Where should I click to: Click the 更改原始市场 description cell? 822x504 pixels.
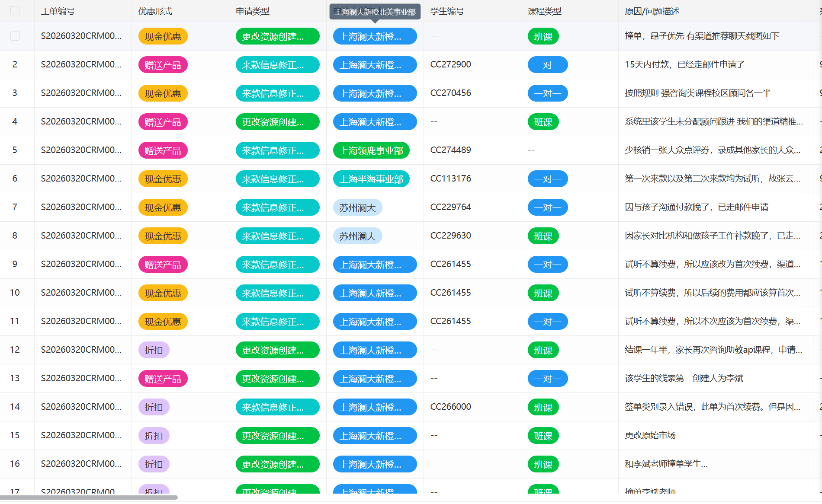[650, 435]
